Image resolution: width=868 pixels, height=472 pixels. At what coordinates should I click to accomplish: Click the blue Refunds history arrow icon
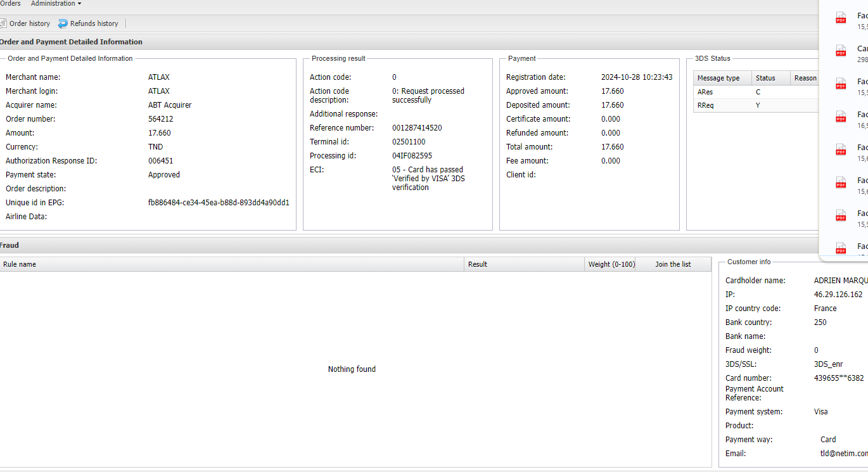pyautogui.click(x=63, y=23)
